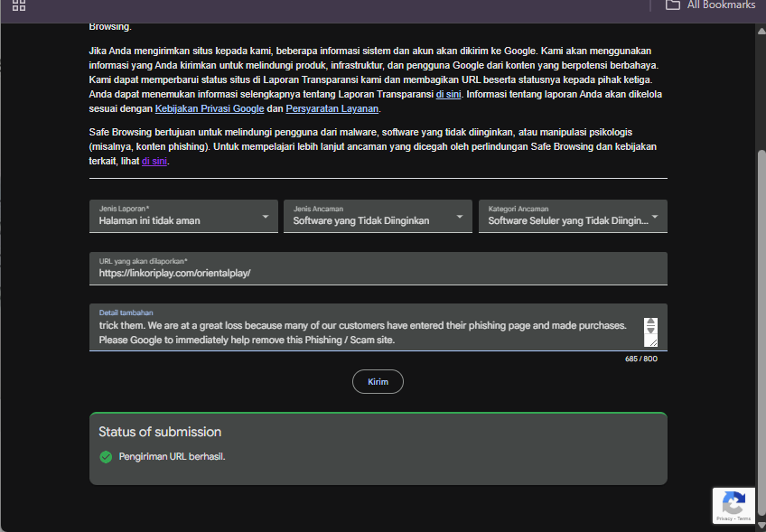Click the Kirim submit button

(378, 381)
